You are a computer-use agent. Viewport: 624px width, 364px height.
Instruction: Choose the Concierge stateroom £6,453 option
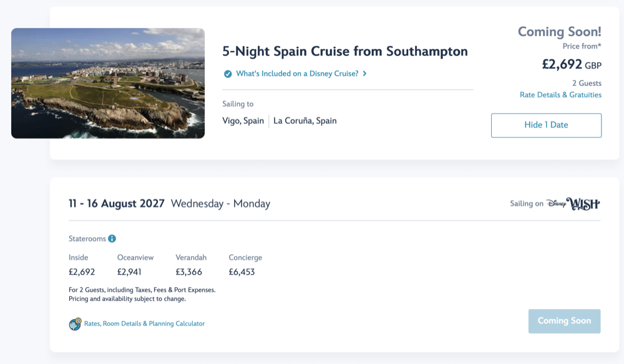click(x=242, y=272)
